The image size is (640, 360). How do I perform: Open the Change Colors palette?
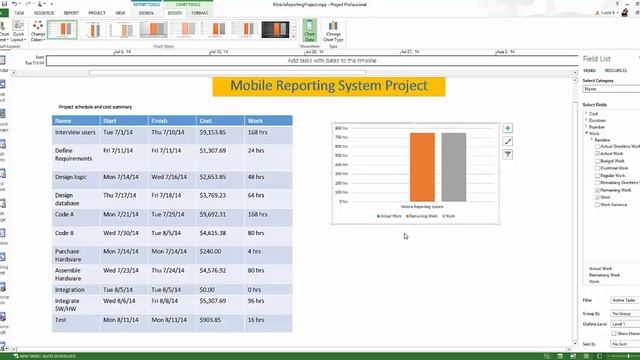pyautogui.click(x=38, y=31)
